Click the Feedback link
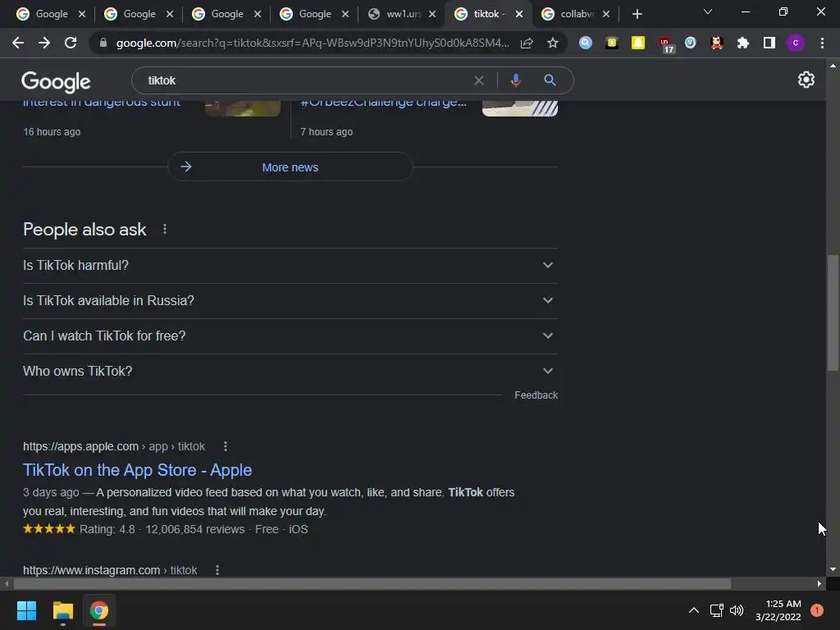 pyautogui.click(x=536, y=395)
